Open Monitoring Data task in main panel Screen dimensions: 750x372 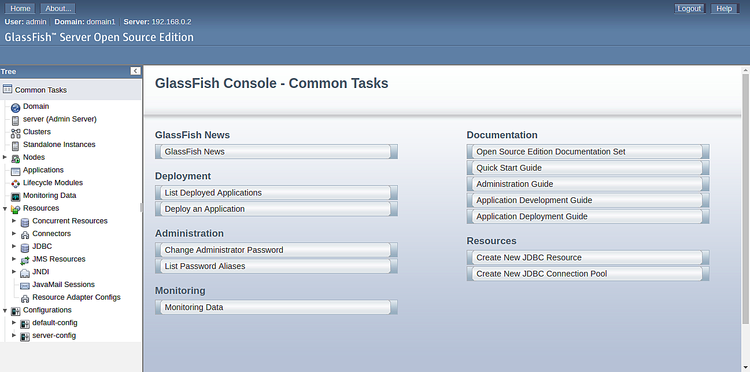[276, 307]
